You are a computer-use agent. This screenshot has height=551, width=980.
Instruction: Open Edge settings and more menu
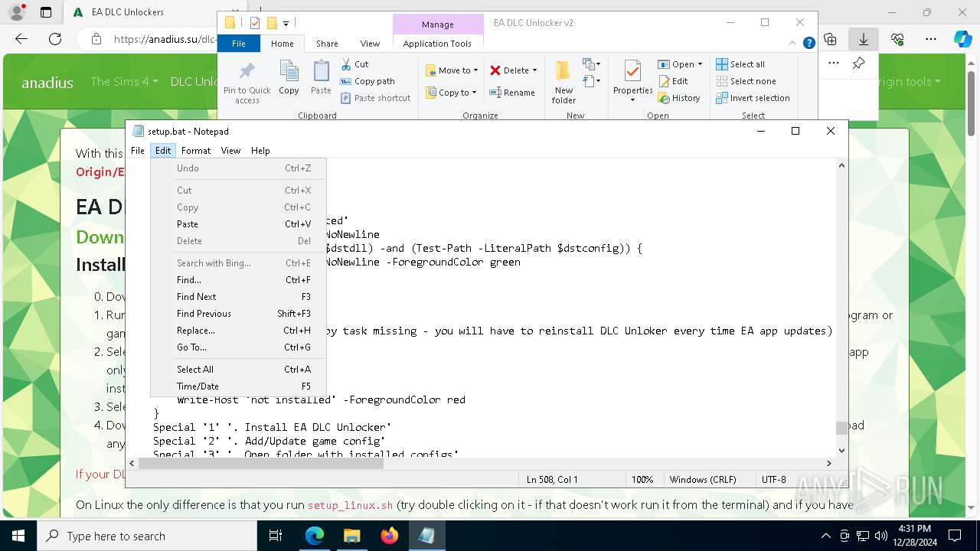[x=931, y=38]
